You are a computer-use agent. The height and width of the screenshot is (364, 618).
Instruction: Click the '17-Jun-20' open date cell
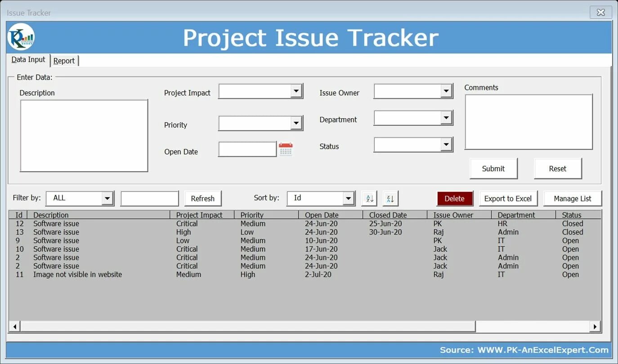321,249
